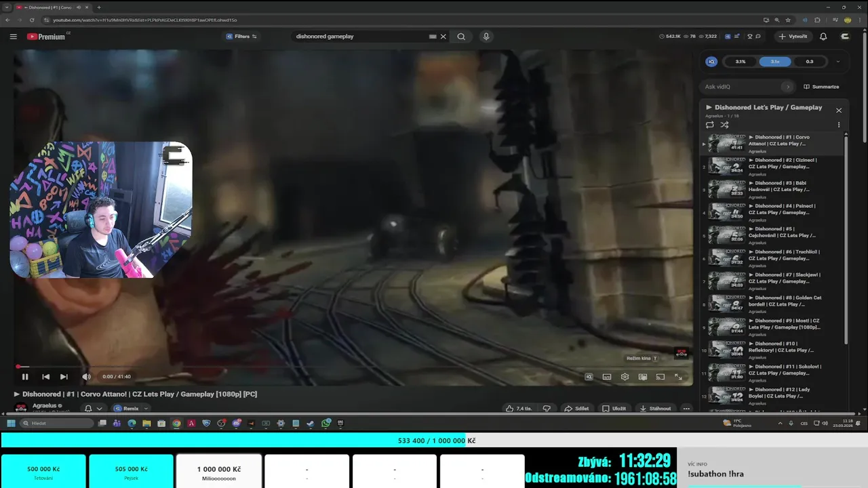Click the Sdílet share button

(x=576, y=409)
